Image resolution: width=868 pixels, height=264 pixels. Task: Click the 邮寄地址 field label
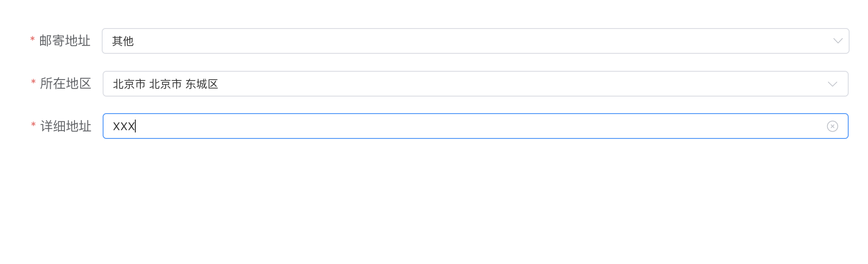click(x=64, y=41)
